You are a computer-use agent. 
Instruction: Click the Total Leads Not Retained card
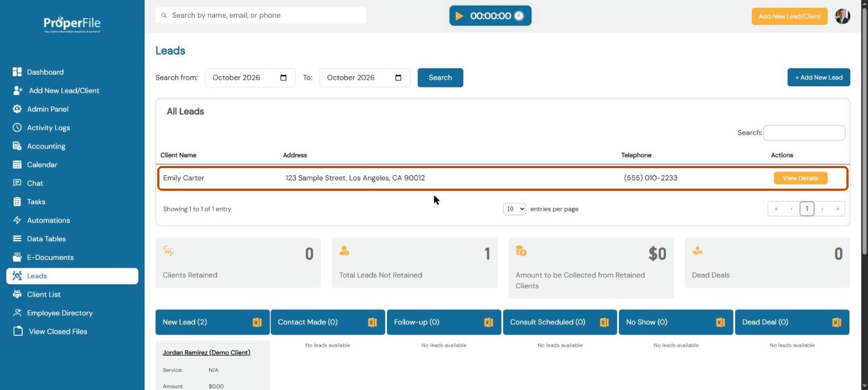415,263
